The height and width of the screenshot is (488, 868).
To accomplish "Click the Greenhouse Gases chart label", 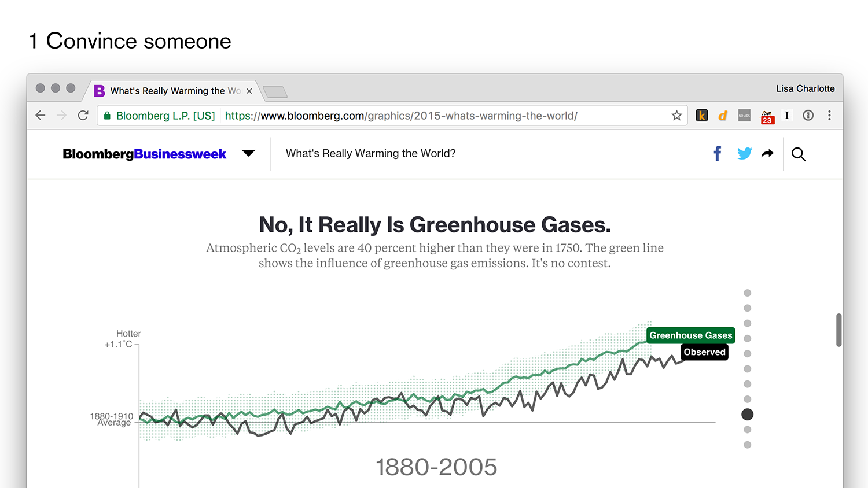I will point(691,335).
